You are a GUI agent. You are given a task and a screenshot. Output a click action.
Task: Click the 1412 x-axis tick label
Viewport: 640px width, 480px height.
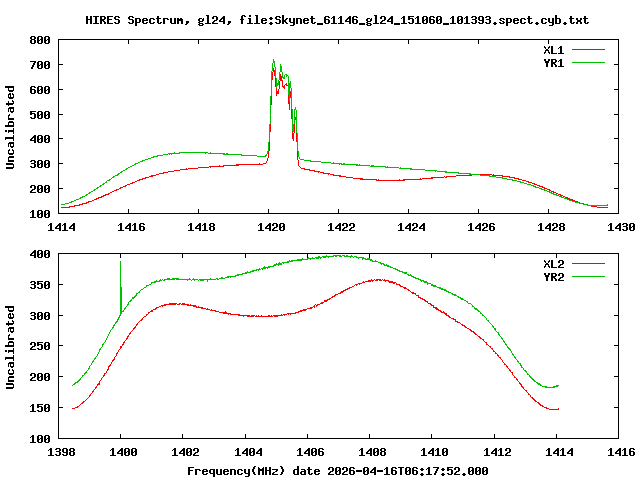pyautogui.click(x=497, y=452)
